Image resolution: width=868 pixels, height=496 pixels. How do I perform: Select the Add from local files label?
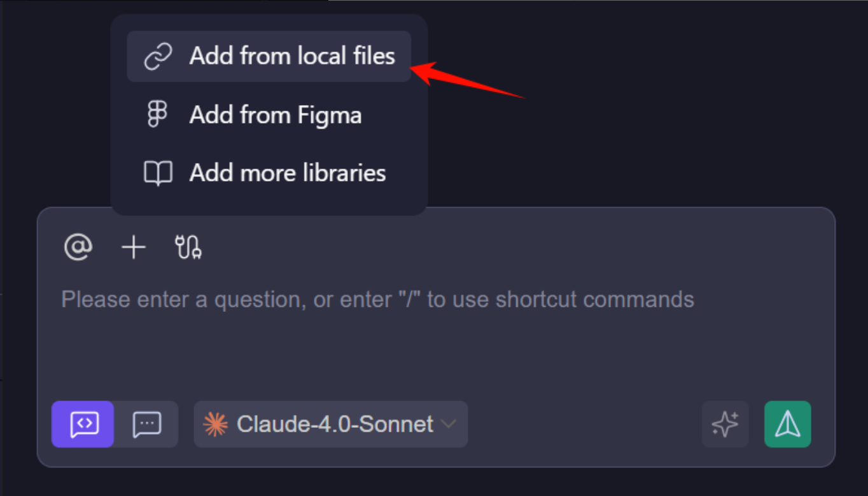292,56
